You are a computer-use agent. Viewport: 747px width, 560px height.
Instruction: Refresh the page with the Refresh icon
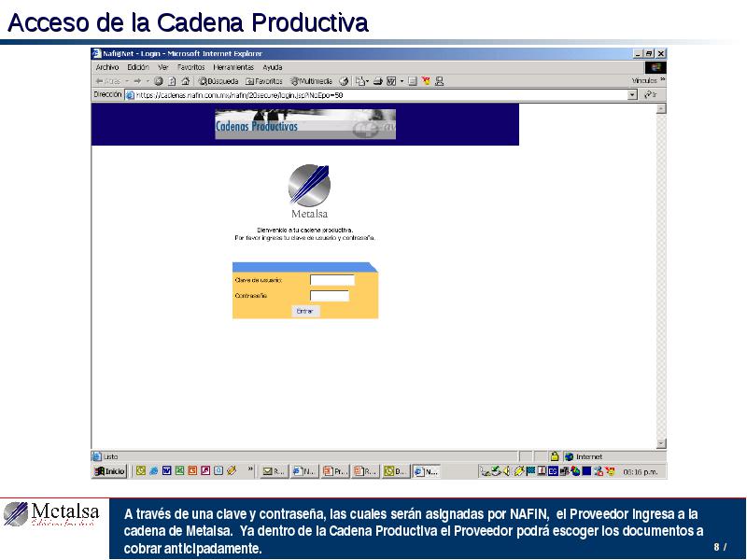point(172,81)
